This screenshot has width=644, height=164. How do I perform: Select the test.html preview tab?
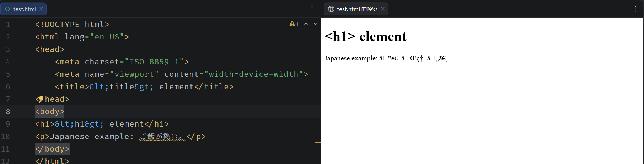coord(356,9)
